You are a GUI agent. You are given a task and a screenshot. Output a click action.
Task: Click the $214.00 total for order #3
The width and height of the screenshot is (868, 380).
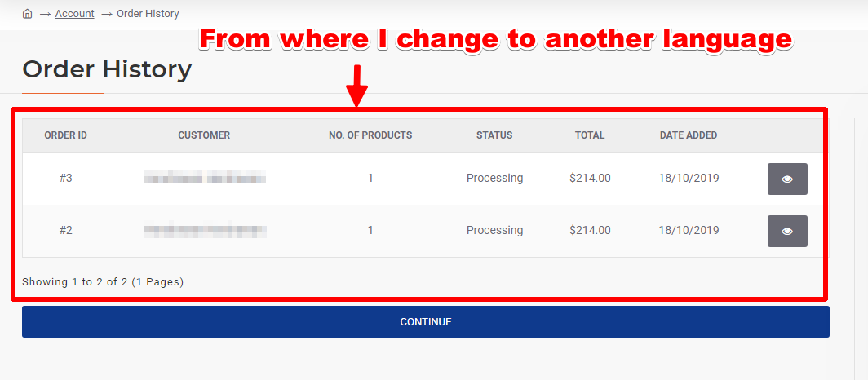coord(590,178)
